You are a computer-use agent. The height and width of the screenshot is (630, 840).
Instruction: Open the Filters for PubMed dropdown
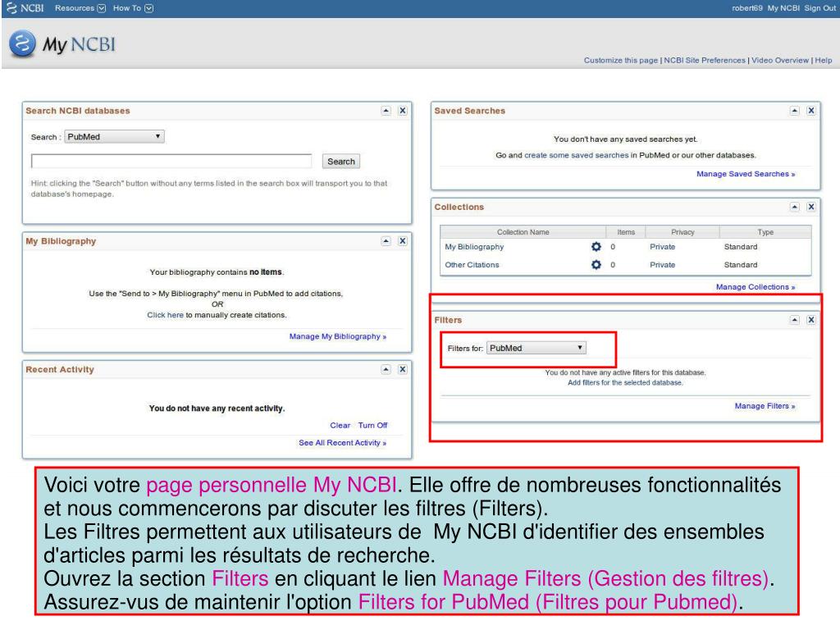(536, 348)
